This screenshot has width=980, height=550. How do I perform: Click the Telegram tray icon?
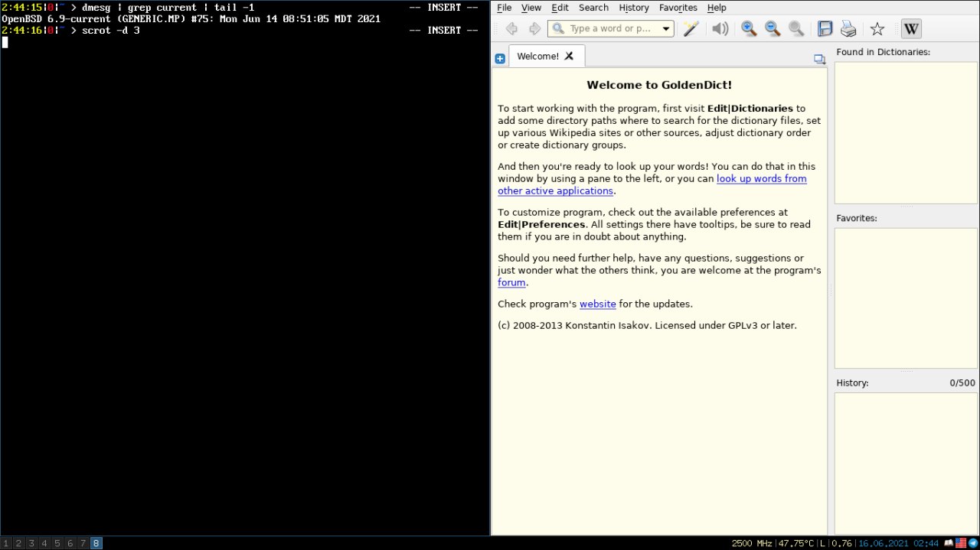point(973,543)
